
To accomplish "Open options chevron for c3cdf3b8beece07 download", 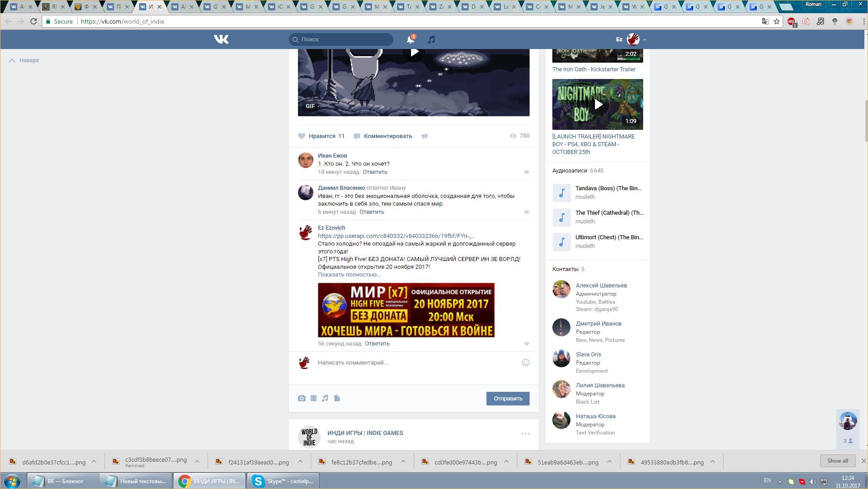I will point(197,462).
